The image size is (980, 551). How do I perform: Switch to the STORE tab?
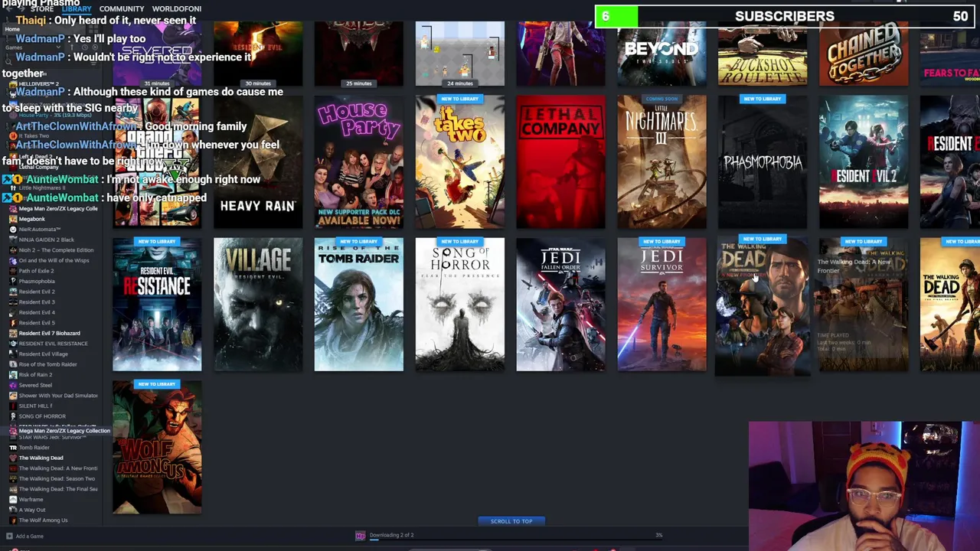point(42,8)
